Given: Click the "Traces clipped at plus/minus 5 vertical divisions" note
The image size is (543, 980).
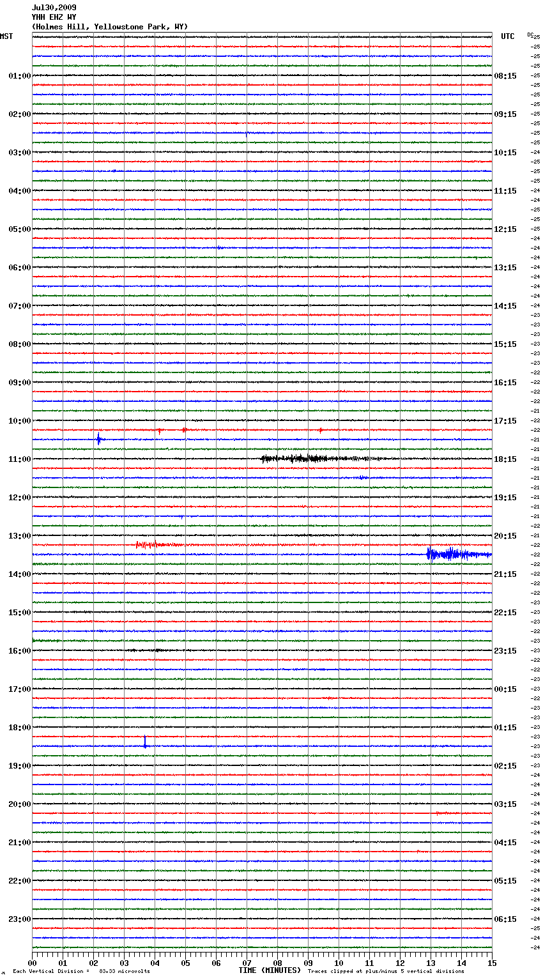Looking at the screenshot, I should point(386,972).
